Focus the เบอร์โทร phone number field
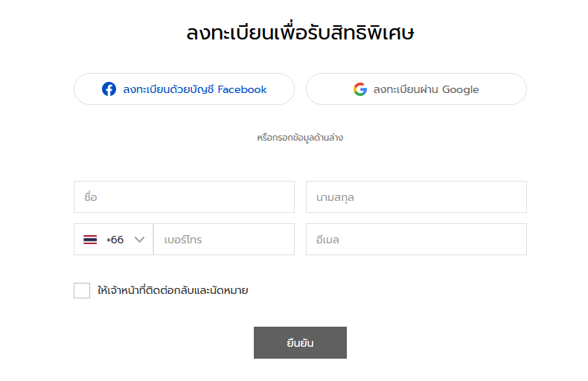Screen dimensions: 588x381 coord(224,240)
